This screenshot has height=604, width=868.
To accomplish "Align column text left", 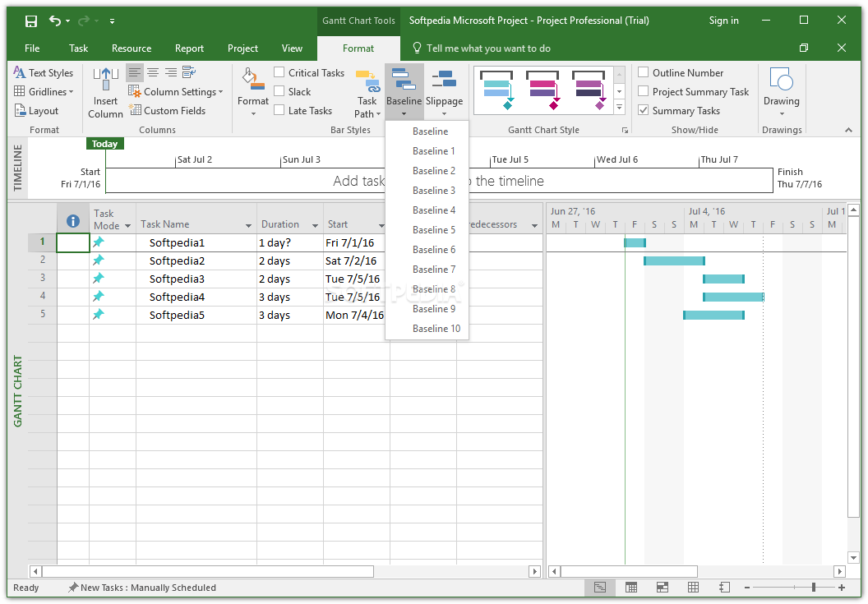I will coord(135,72).
